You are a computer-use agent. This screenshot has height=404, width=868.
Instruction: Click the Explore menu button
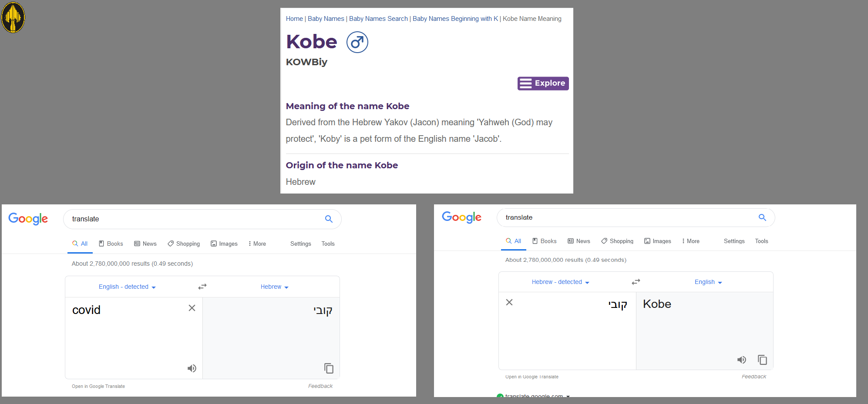[543, 83]
